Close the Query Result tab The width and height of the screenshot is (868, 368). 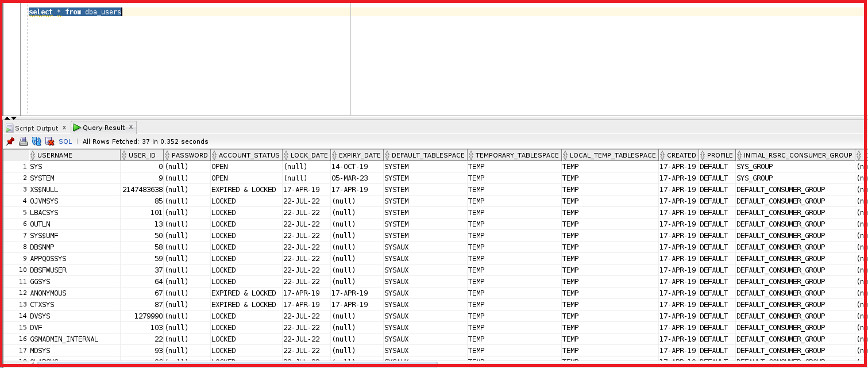[x=131, y=127]
